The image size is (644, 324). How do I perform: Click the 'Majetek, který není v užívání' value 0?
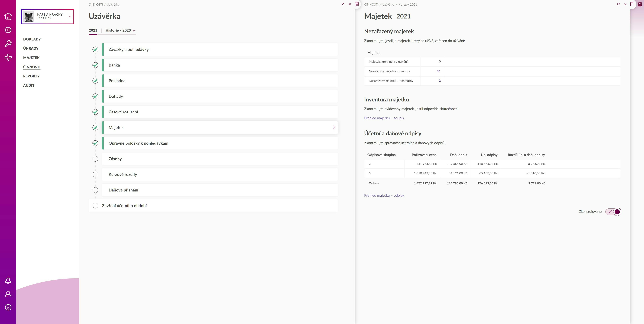(440, 61)
